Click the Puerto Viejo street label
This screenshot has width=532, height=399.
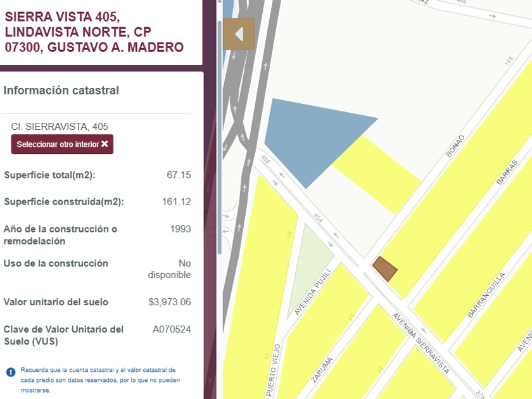(x=273, y=370)
